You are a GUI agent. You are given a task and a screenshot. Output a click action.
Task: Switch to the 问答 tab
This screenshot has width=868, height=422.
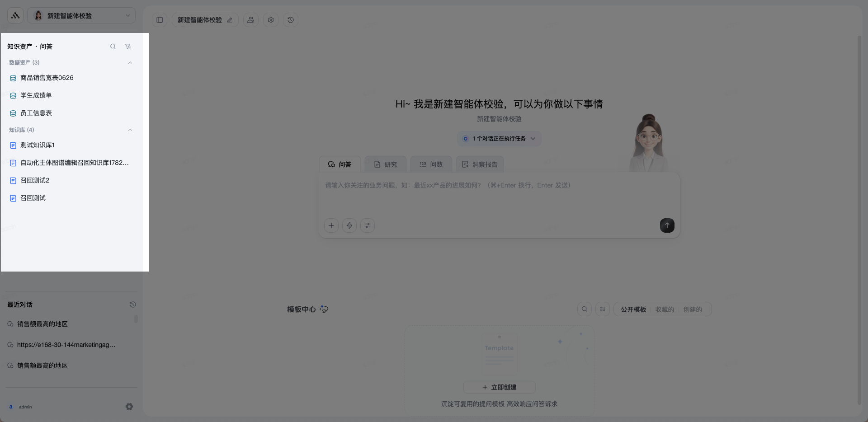pos(340,164)
